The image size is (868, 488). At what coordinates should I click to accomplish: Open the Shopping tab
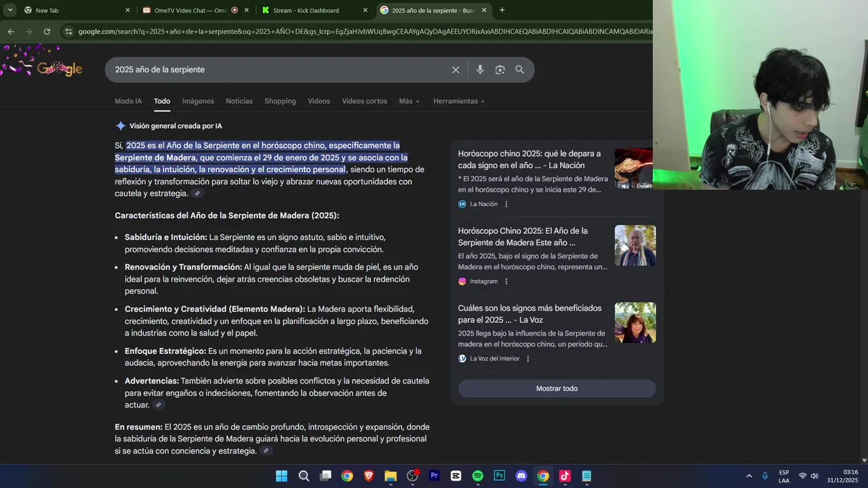(x=280, y=101)
